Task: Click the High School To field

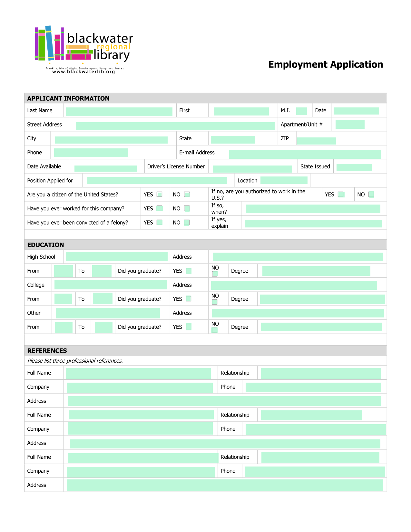Action: point(102,271)
